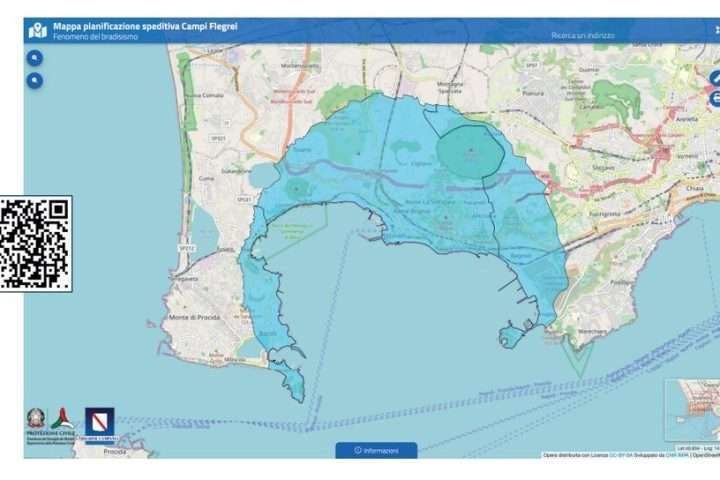Click the upper round button on right edge
The image size is (720, 480).
point(715,79)
